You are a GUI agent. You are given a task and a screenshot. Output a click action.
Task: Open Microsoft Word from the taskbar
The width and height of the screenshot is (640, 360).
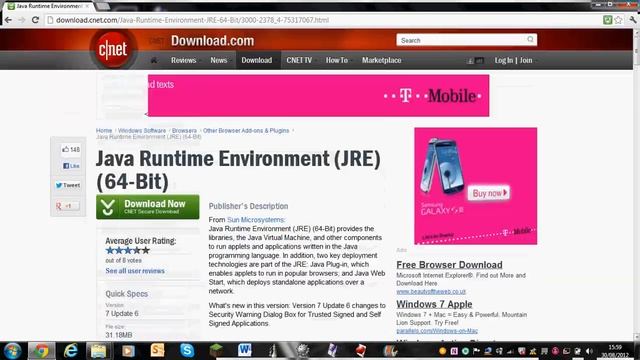click(x=244, y=351)
